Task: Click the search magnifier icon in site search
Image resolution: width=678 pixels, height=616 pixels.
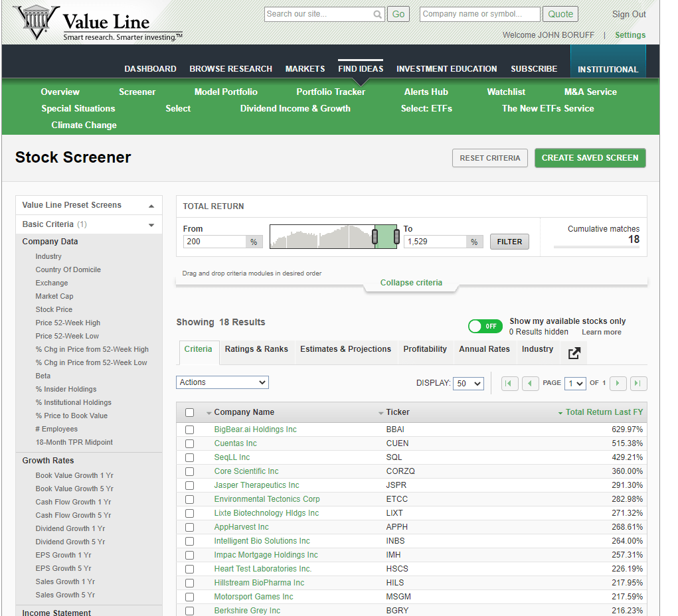Action: coord(377,14)
